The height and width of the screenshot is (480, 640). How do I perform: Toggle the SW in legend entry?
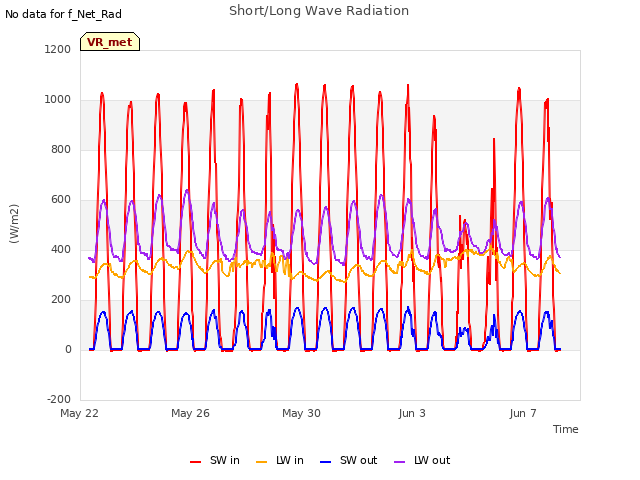[215, 461]
